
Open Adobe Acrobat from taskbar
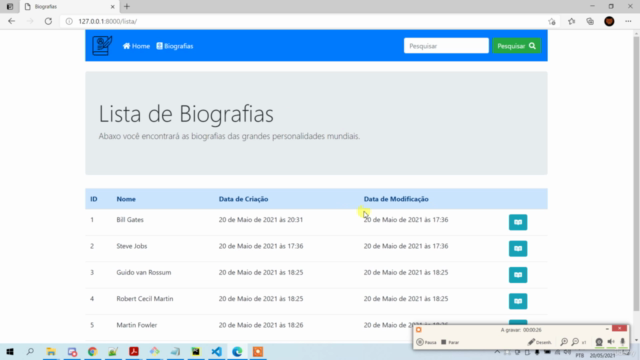(133, 351)
